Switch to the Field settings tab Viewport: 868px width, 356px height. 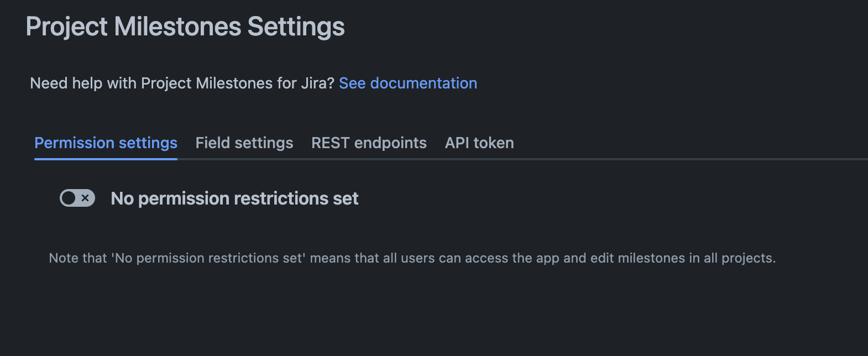(244, 143)
